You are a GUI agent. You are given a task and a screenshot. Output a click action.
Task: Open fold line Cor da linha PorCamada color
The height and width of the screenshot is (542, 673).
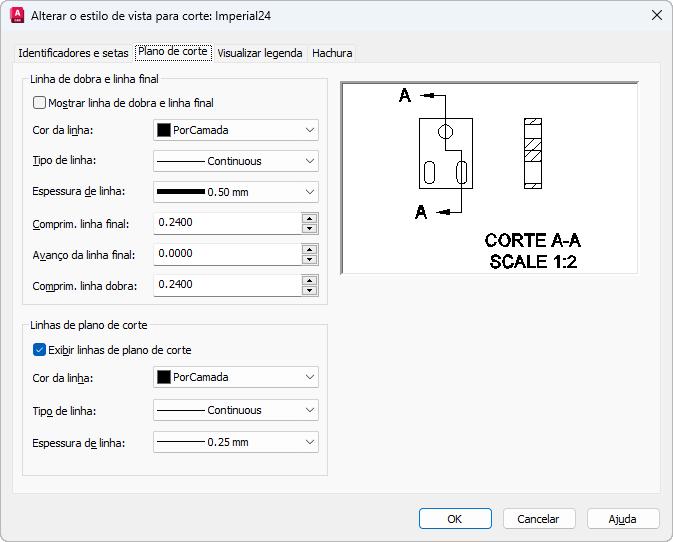click(235, 130)
